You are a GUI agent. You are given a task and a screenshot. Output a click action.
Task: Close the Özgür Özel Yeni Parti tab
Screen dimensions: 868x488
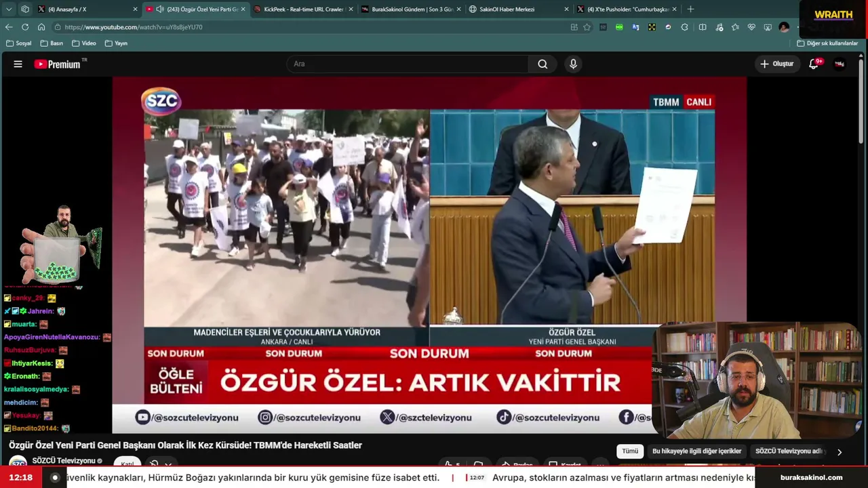243,9
